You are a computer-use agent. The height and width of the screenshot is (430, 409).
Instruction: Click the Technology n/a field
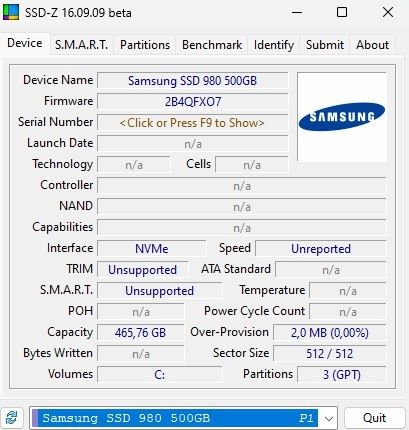[134, 165]
